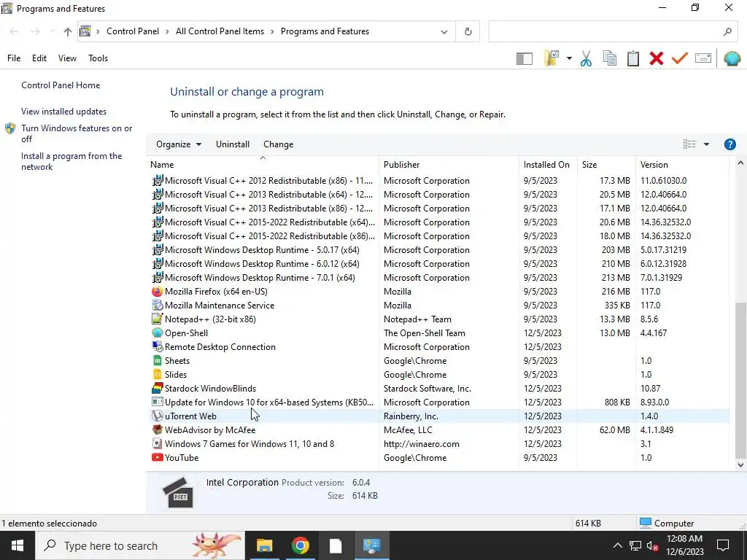Click the folder options toolbar icon
The height and width of the screenshot is (560, 747).
(x=551, y=58)
